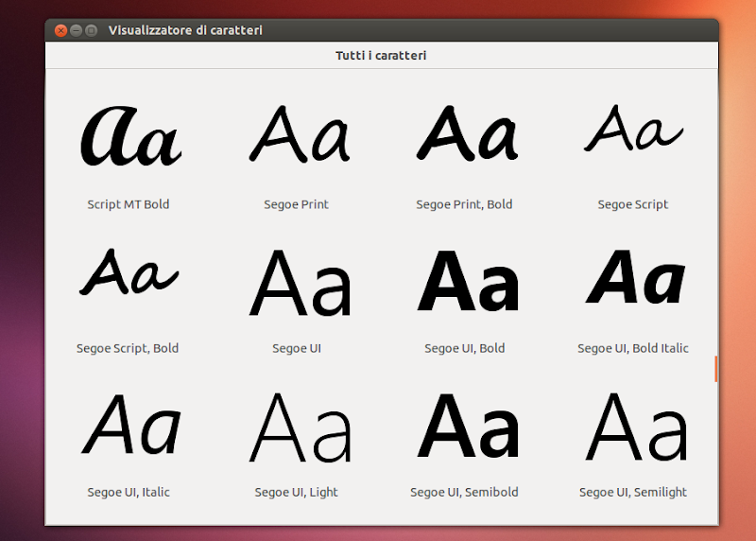Image resolution: width=756 pixels, height=541 pixels.
Task: Open the Segoe Print, Bold font preview
Action: [x=467, y=133]
